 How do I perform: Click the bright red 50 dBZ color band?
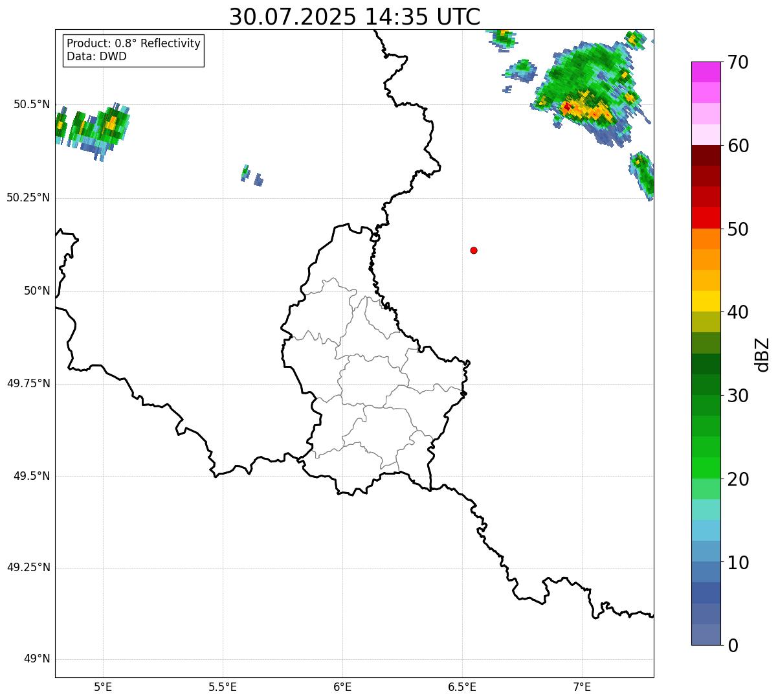point(706,218)
